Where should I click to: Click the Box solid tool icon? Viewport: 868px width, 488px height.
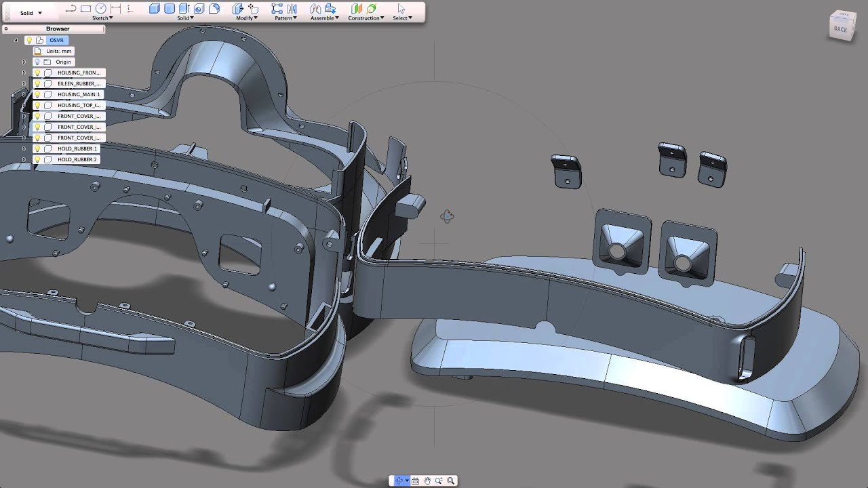[x=155, y=9]
